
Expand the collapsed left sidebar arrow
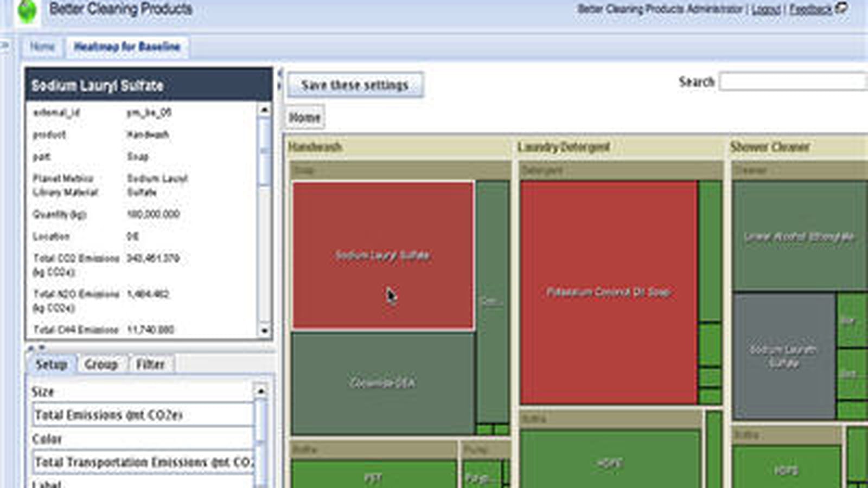coord(4,45)
